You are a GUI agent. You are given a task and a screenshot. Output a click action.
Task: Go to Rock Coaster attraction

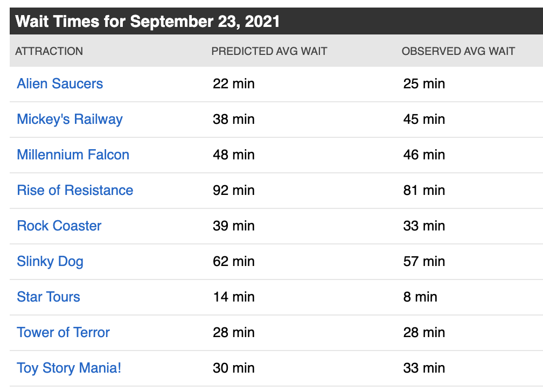(x=59, y=226)
